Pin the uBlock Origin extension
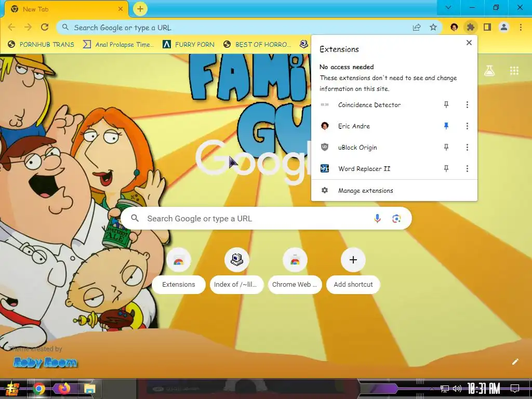 (x=446, y=147)
